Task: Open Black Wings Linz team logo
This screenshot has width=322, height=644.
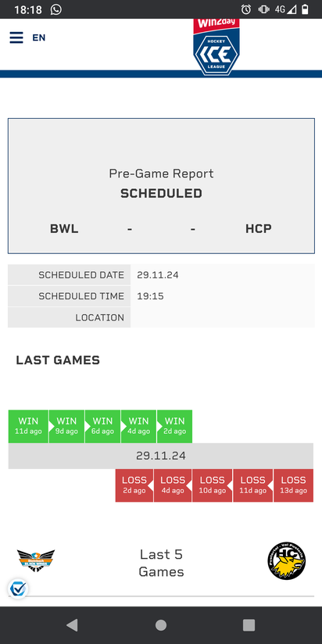Action: [36, 560]
